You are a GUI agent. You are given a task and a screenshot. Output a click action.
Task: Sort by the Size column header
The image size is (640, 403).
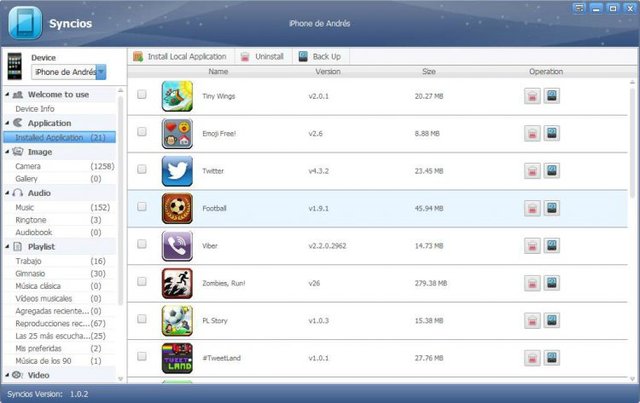point(429,71)
